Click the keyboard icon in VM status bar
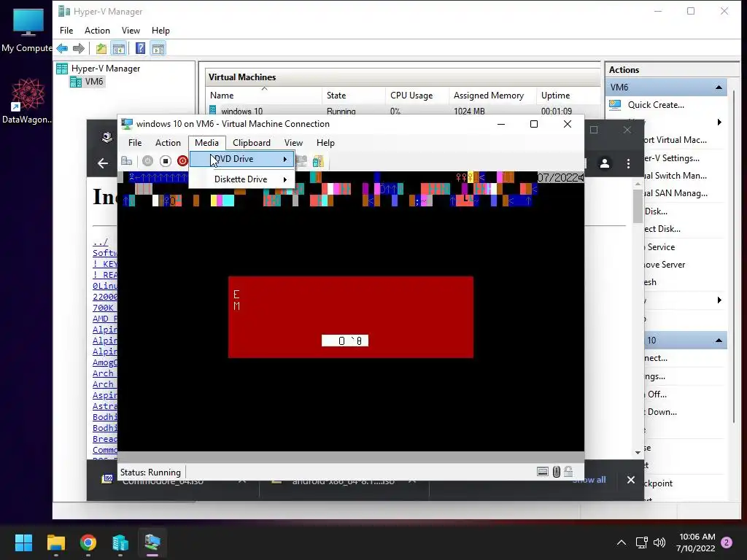 [543, 472]
